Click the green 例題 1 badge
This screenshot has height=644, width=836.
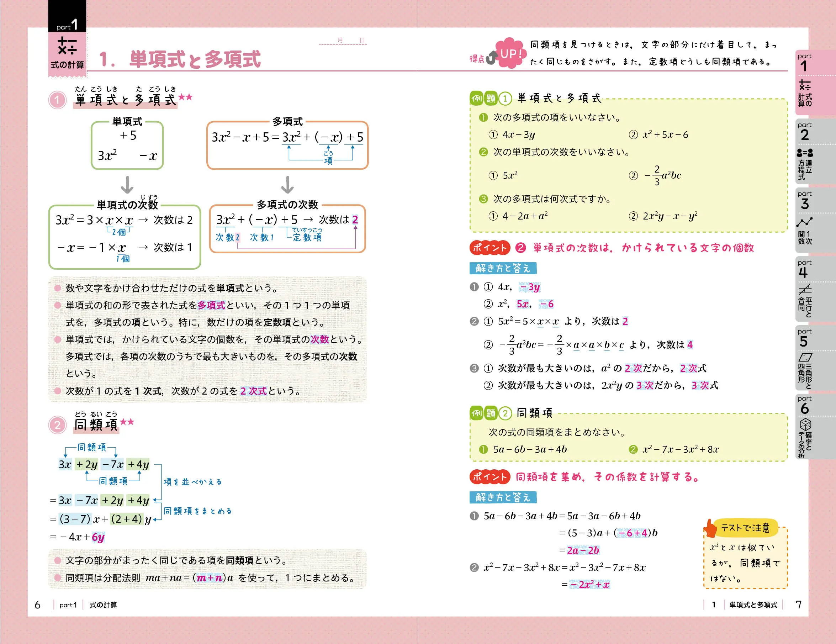(491, 99)
